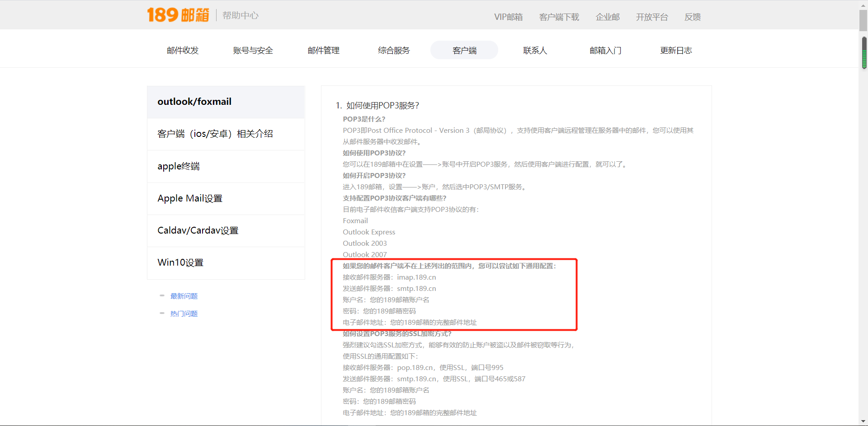Select outlook/foxmail sidebar item
The height and width of the screenshot is (426, 868).
[226, 102]
